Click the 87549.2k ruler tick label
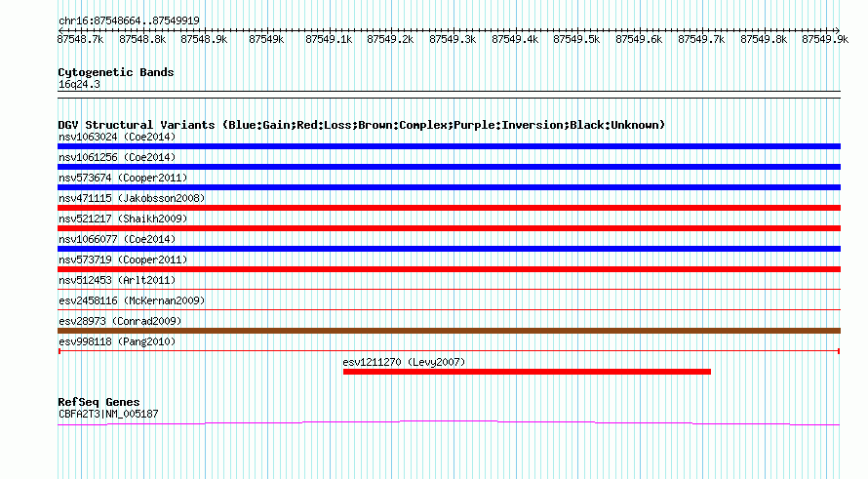 pos(390,39)
